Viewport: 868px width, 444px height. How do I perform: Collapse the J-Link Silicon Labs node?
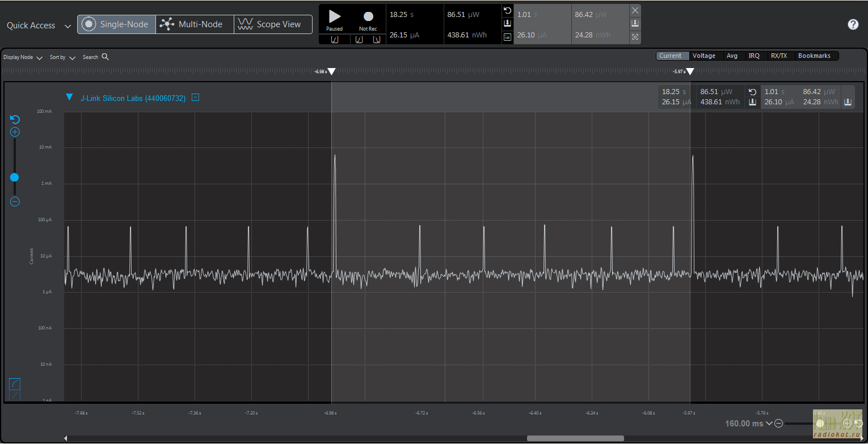(69, 98)
